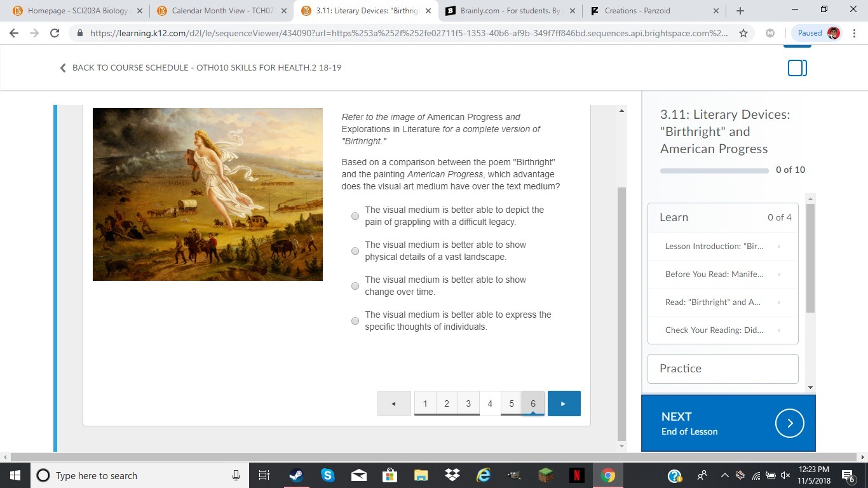Open the Chrome three-dot menu
The height and width of the screenshot is (488, 868).
(x=853, y=33)
